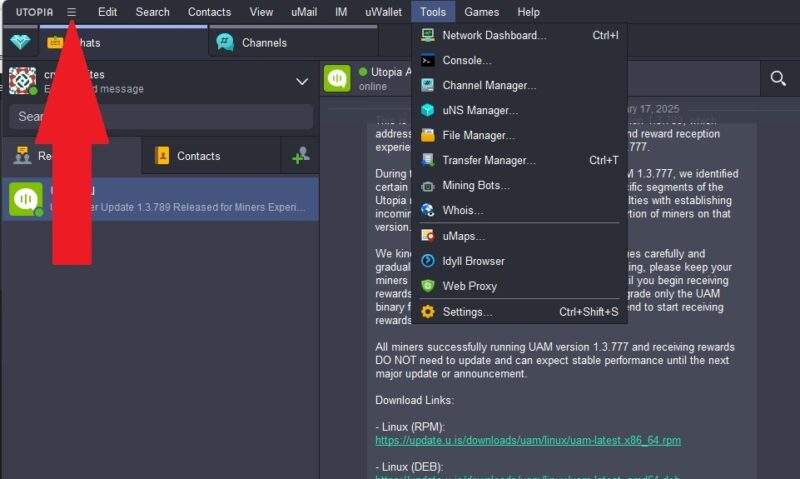Viewport: 800px width, 479px height.
Task: Click the magnifier search icon in chat
Action: tap(778, 79)
